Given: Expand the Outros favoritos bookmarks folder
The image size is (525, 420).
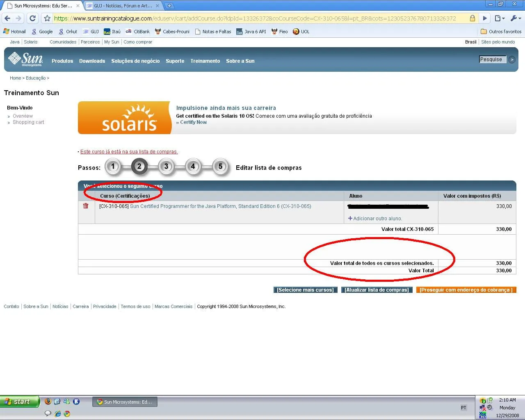Looking at the screenshot, I should [501, 32].
